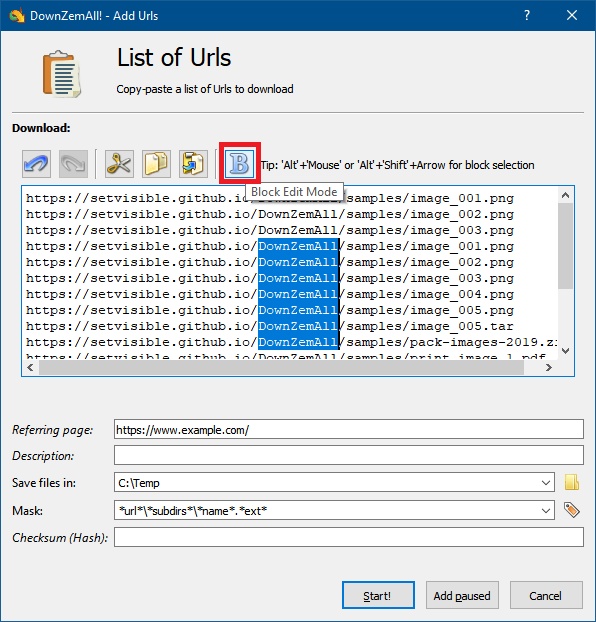Click the greyed Redo arrow icon

point(73,164)
